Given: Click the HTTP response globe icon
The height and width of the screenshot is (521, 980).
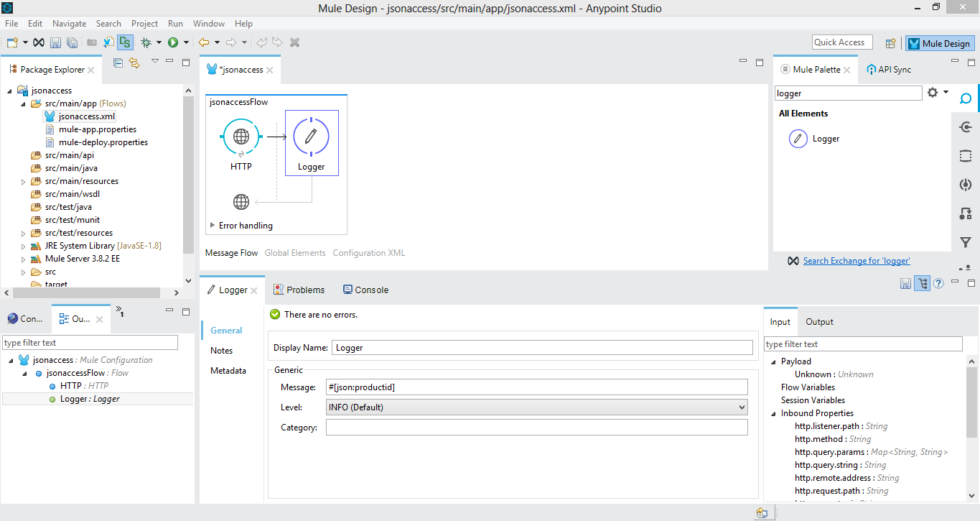Looking at the screenshot, I should [x=241, y=201].
